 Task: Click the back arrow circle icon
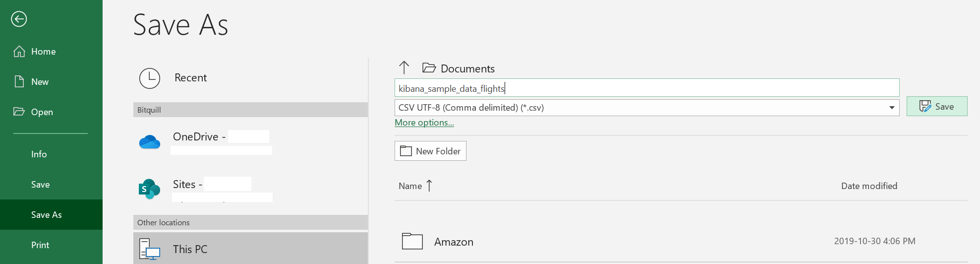point(19,19)
